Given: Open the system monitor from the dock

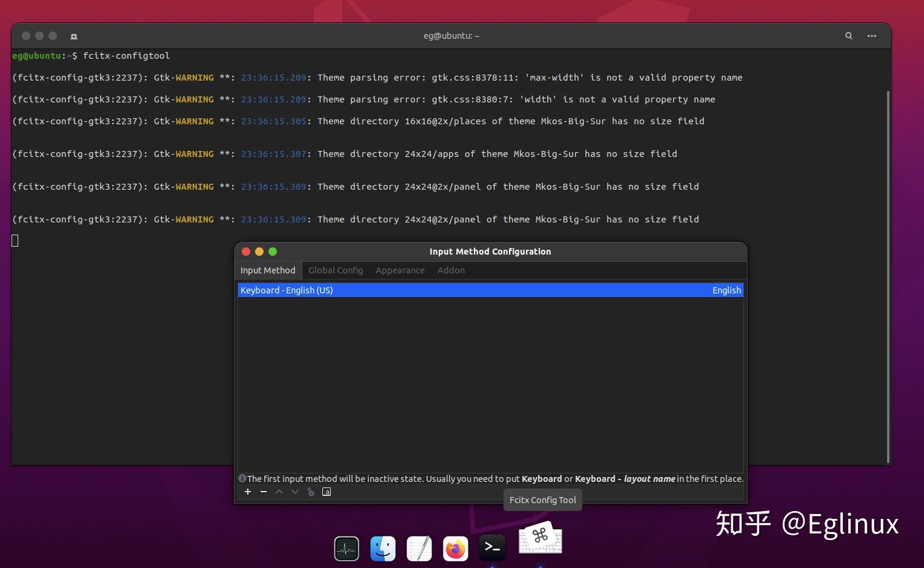Looking at the screenshot, I should 346,548.
